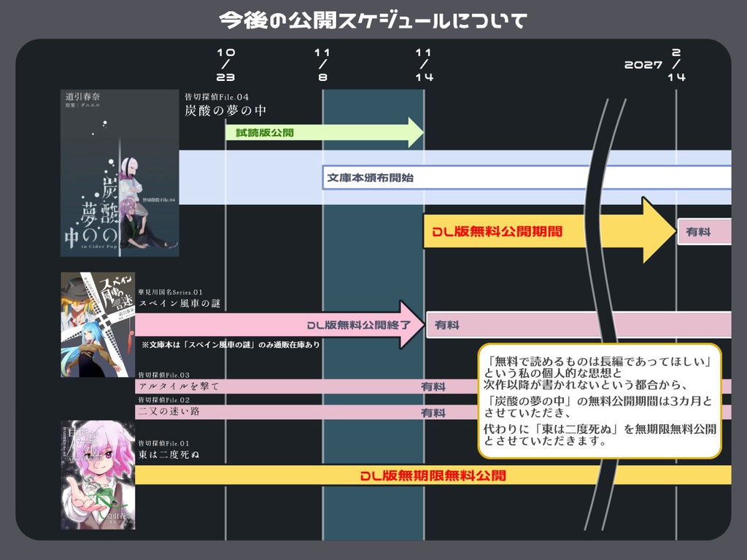Click 有料 bar in スペイン風車の謎 row
The height and width of the screenshot is (560, 747).
[578, 324]
